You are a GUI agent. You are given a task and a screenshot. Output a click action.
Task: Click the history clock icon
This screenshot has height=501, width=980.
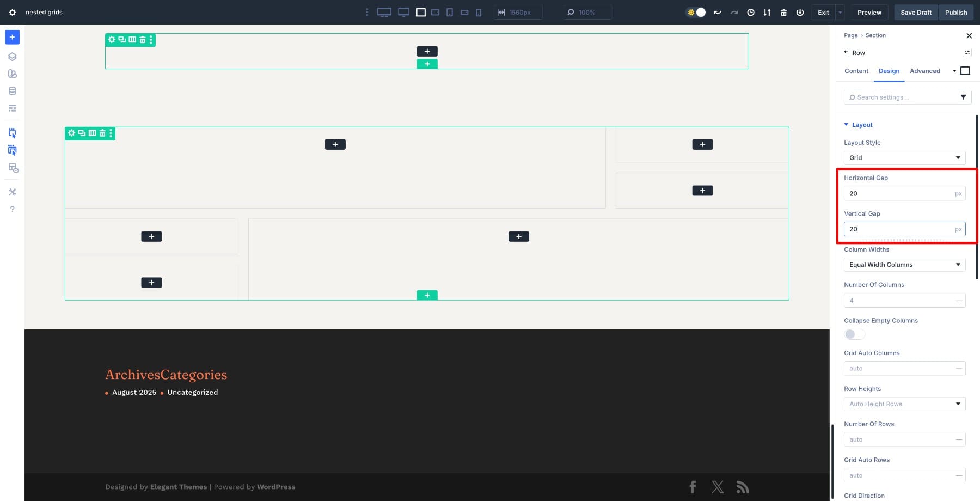click(x=751, y=12)
